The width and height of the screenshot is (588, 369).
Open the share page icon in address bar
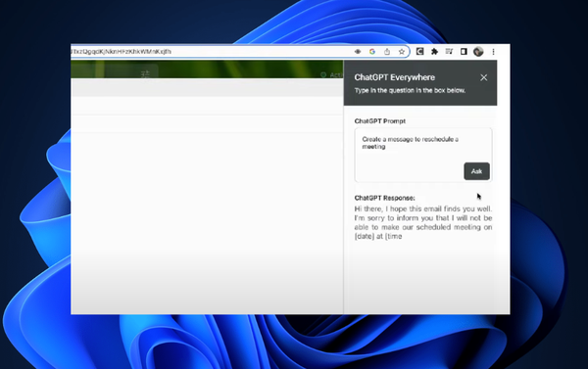(387, 52)
